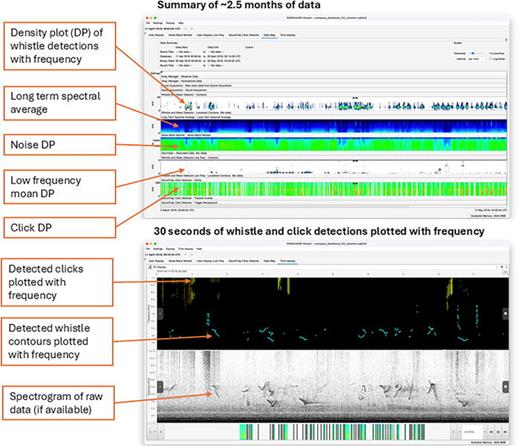Expand right hiding panel on spectrogram graph
The image size is (520, 446).
coord(505,387)
